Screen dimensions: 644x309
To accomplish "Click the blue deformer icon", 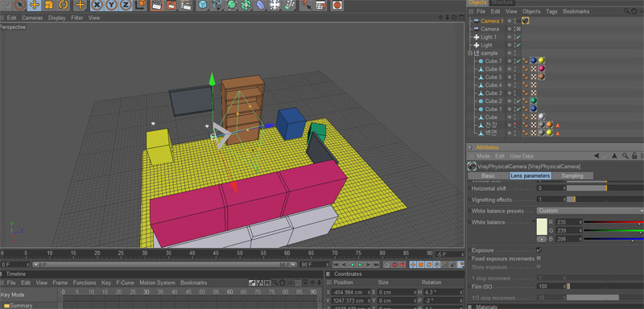I will click(261, 5).
